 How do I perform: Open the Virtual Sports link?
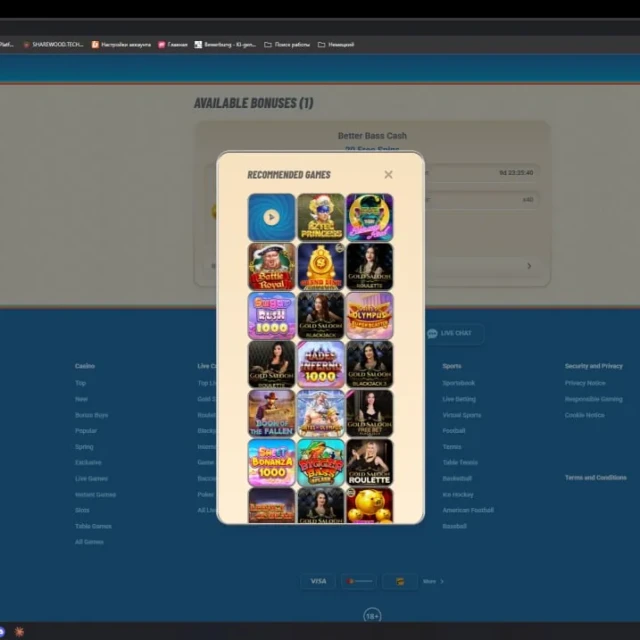click(x=462, y=415)
